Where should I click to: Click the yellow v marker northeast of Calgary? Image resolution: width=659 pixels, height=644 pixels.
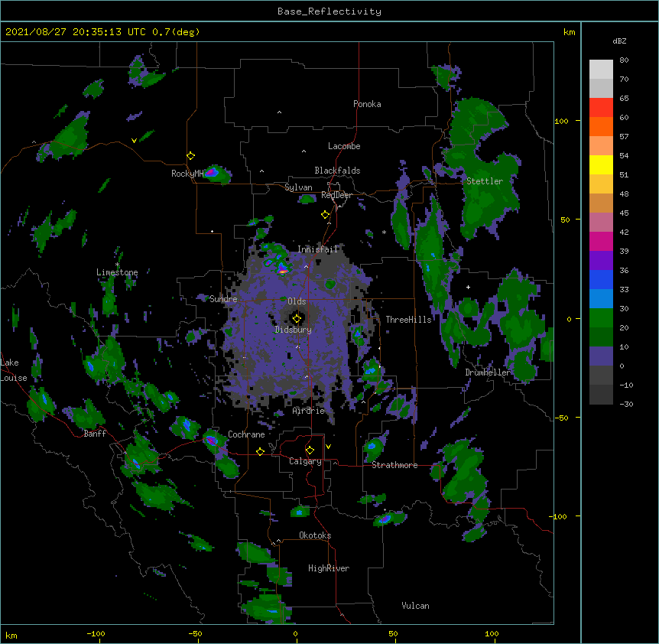pos(328,447)
